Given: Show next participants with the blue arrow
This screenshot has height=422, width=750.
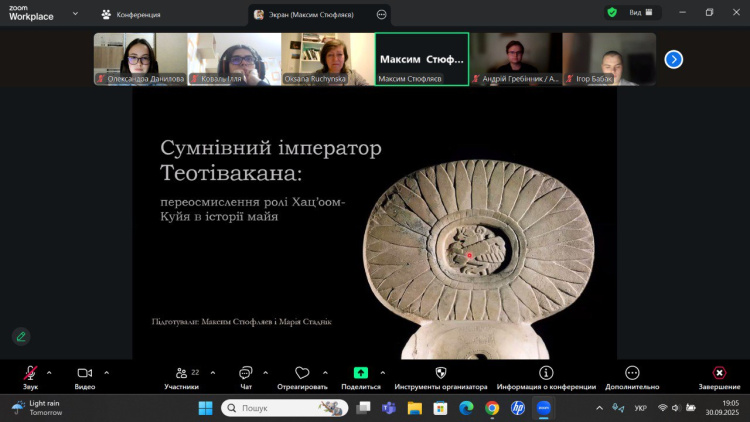Looking at the screenshot, I should pyautogui.click(x=673, y=59).
